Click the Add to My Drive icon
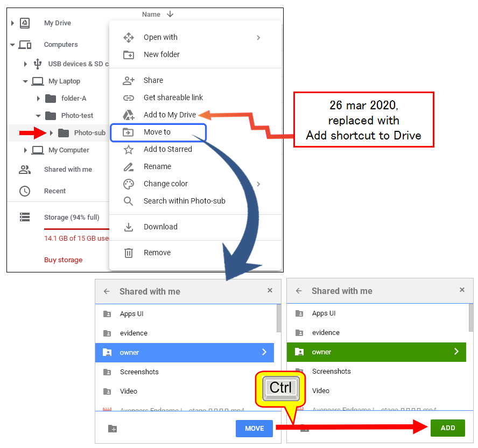 point(128,115)
